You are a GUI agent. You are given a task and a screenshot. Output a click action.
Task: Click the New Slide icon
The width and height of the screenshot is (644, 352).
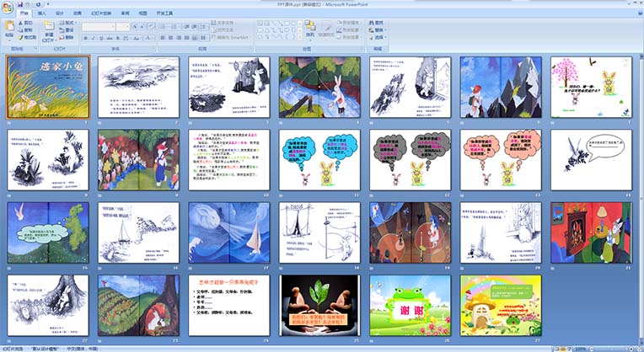(49, 26)
